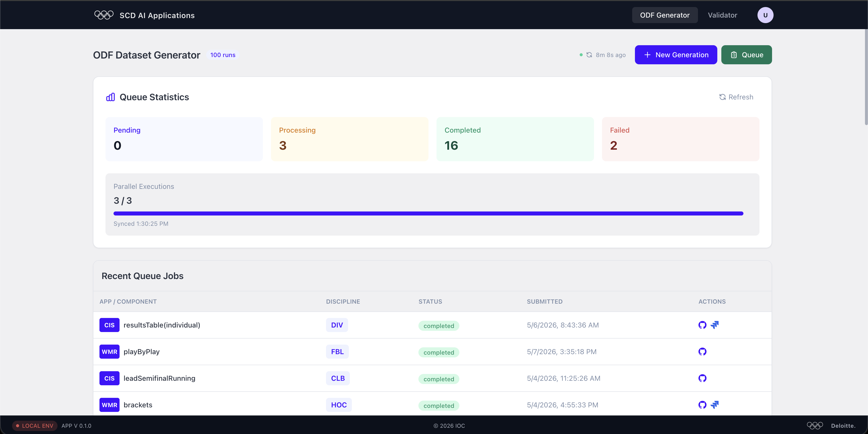Click the Synced 1:30:25 PM label
868x434 pixels.
pos(141,224)
